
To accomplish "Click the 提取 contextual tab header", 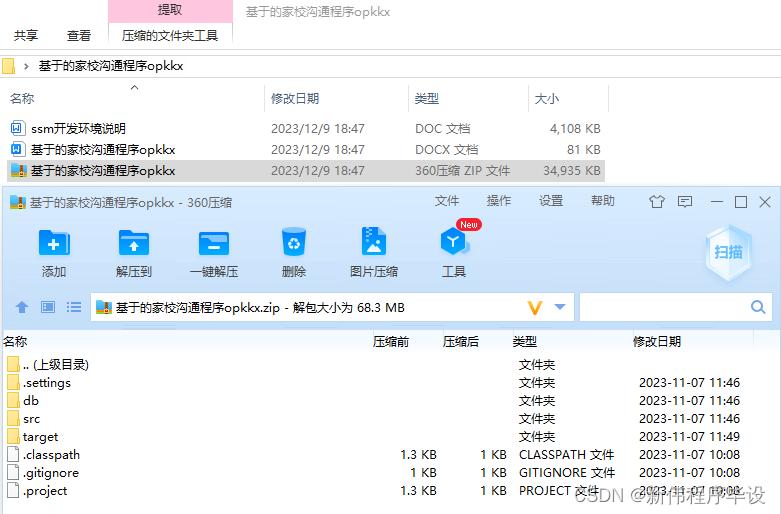I will (170, 11).
